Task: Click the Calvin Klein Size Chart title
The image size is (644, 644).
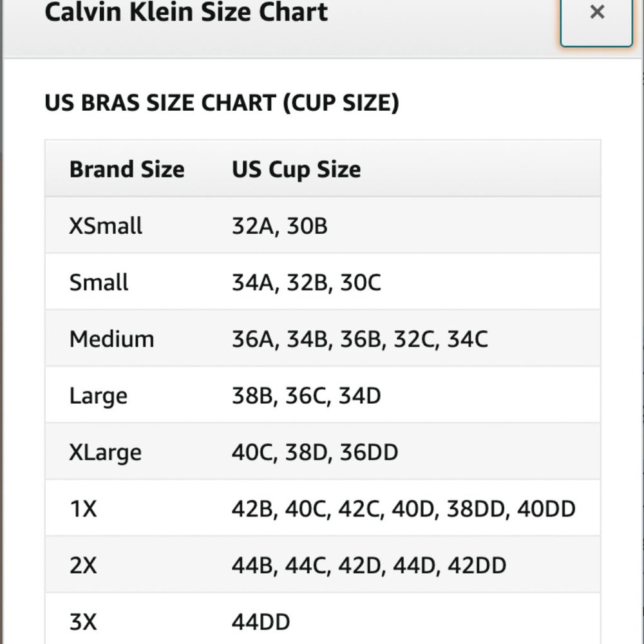Action: 186,12
